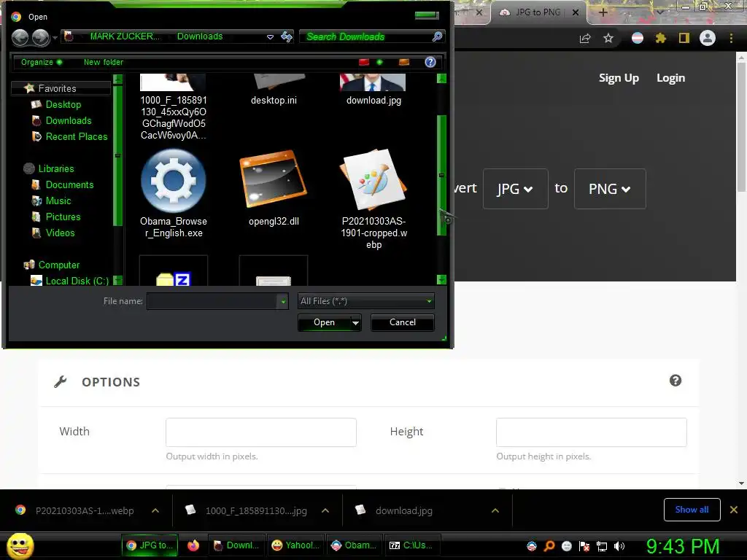
Task: Switch to JPG to PNG tab
Action: (538, 12)
